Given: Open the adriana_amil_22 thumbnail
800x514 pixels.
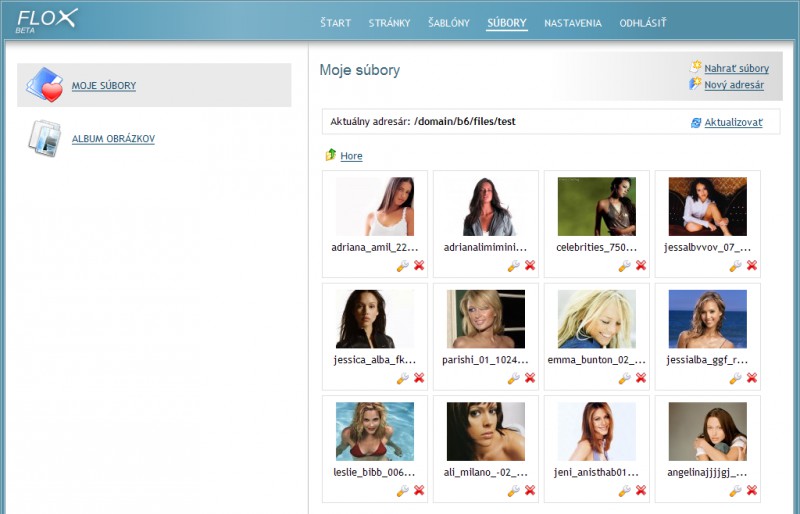Looking at the screenshot, I should [x=374, y=206].
